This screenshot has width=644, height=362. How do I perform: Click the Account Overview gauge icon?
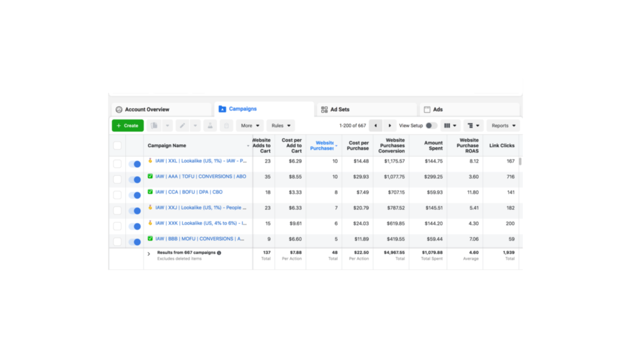coord(118,109)
